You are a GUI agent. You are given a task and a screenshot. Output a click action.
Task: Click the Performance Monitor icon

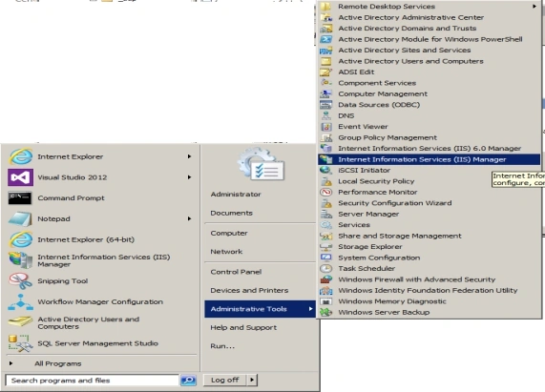(326, 192)
